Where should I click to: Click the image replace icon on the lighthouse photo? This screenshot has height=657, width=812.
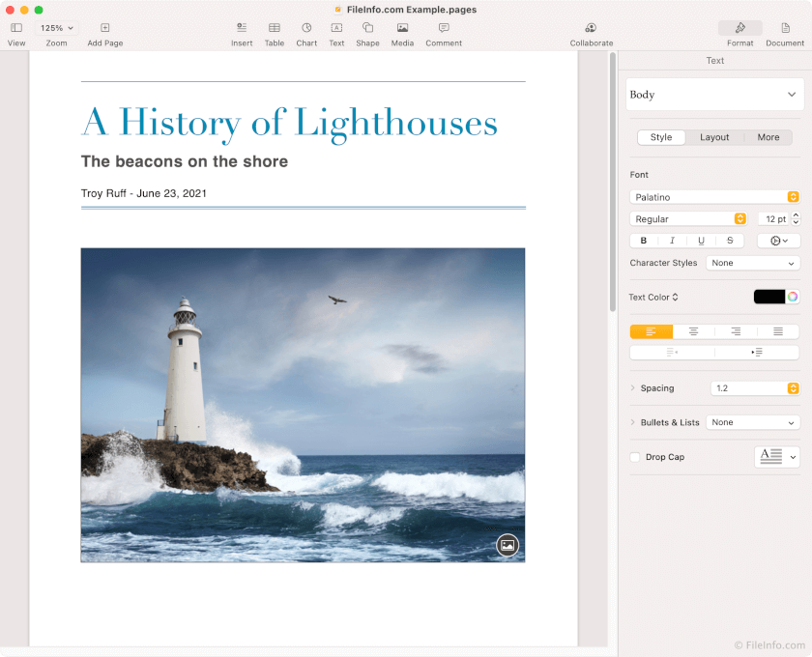tap(507, 545)
